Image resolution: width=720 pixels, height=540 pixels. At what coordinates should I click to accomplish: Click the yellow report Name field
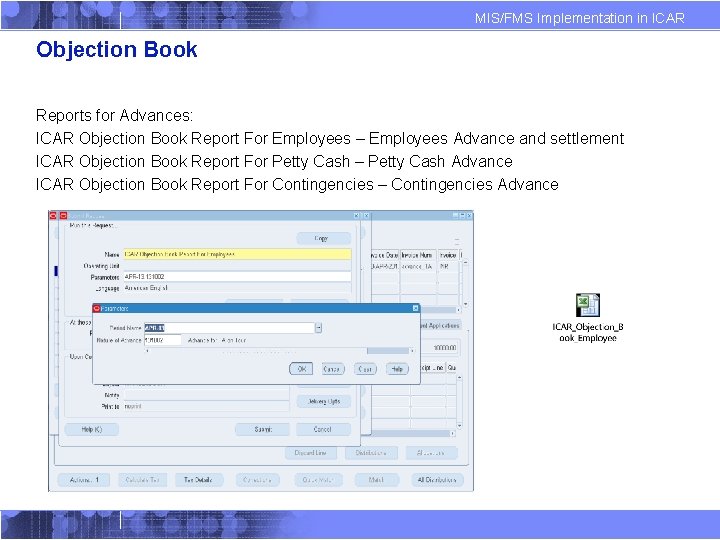pos(237,254)
